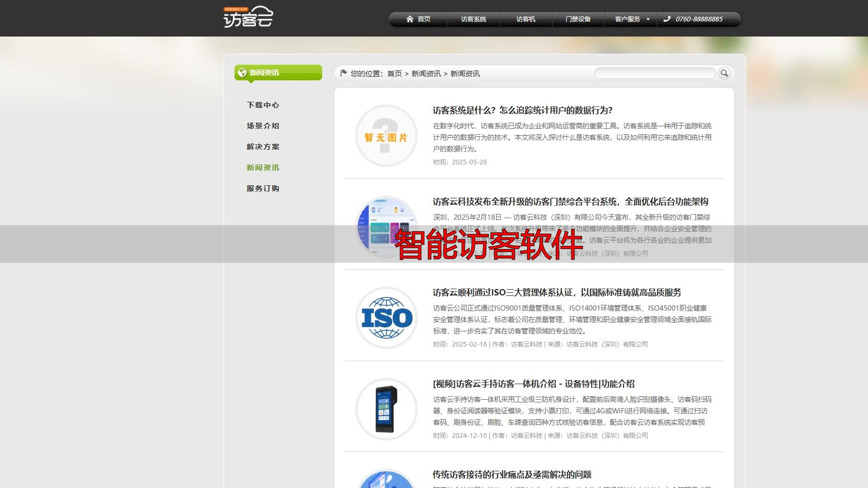
Task: Open article 访客系统是什么？怎么追踪统计用户的数据行为?
Action: tap(522, 111)
